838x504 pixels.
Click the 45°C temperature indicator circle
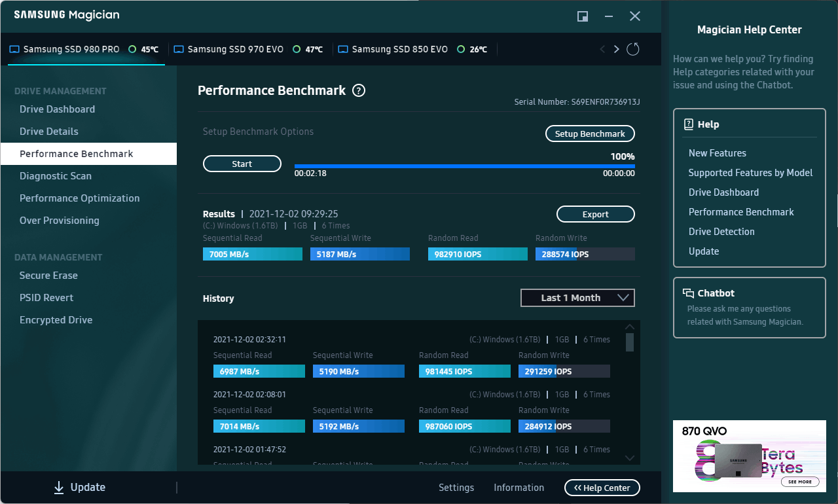[132, 49]
